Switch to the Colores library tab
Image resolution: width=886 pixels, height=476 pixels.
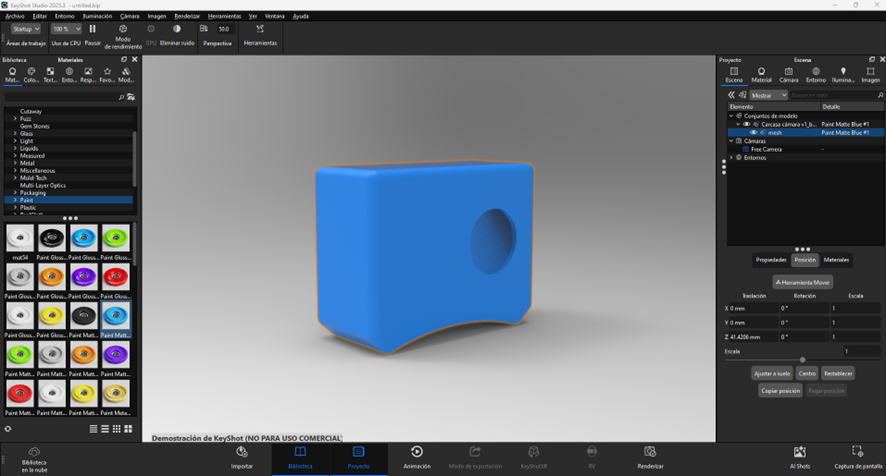click(x=31, y=75)
